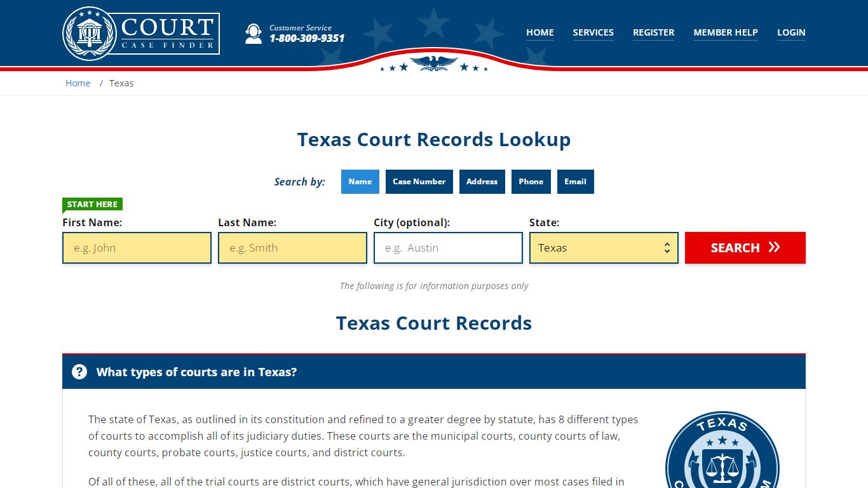868x488 pixels.
Task: Call the 1-800-309-9351 customer service number
Action: 307,38
